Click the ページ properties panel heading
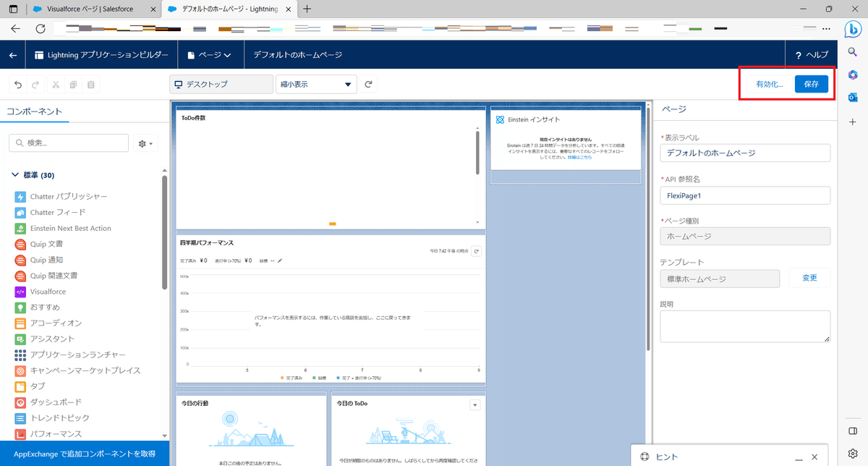Image resolution: width=868 pixels, height=466 pixels. tap(673, 109)
